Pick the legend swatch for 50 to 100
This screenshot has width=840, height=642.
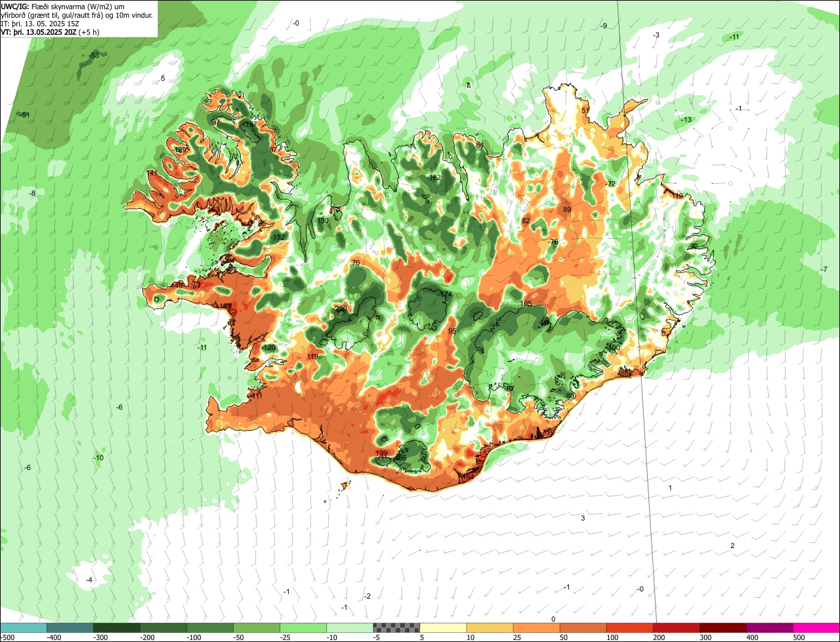coord(583,628)
